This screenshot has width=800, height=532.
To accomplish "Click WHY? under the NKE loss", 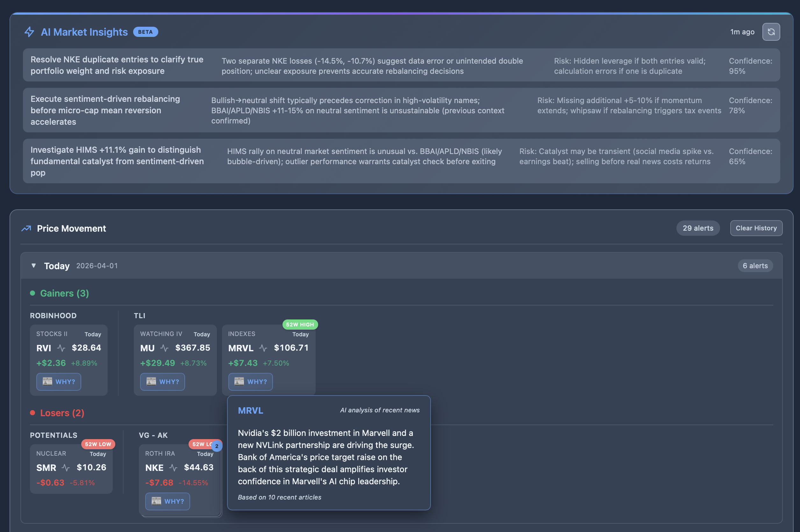I will pyautogui.click(x=168, y=501).
